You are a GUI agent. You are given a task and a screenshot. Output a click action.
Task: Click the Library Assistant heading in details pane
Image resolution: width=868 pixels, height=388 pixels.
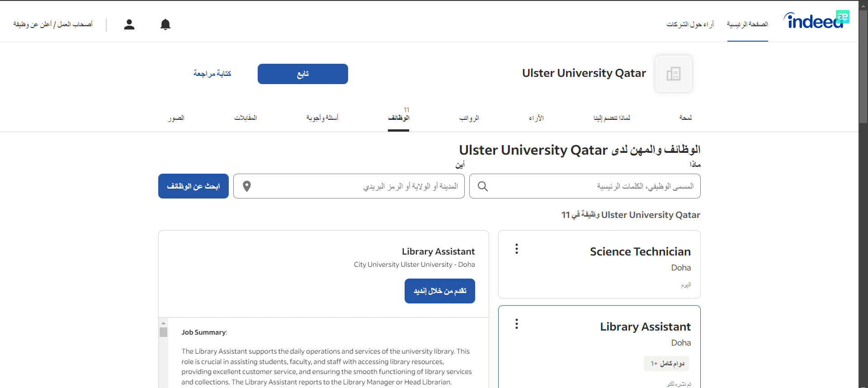438,251
